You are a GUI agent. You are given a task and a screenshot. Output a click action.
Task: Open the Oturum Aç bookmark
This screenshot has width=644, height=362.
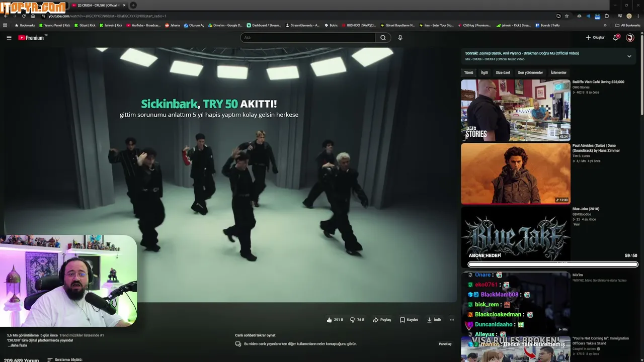click(194, 25)
